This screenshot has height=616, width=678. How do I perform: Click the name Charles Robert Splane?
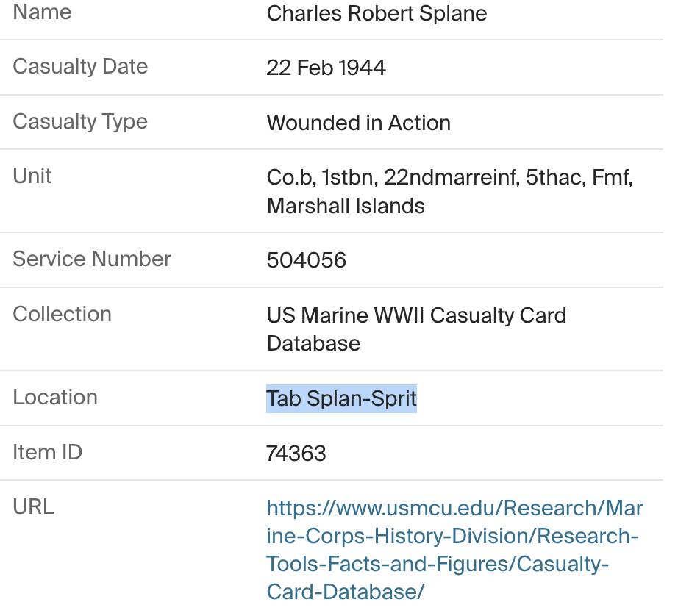tap(377, 13)
